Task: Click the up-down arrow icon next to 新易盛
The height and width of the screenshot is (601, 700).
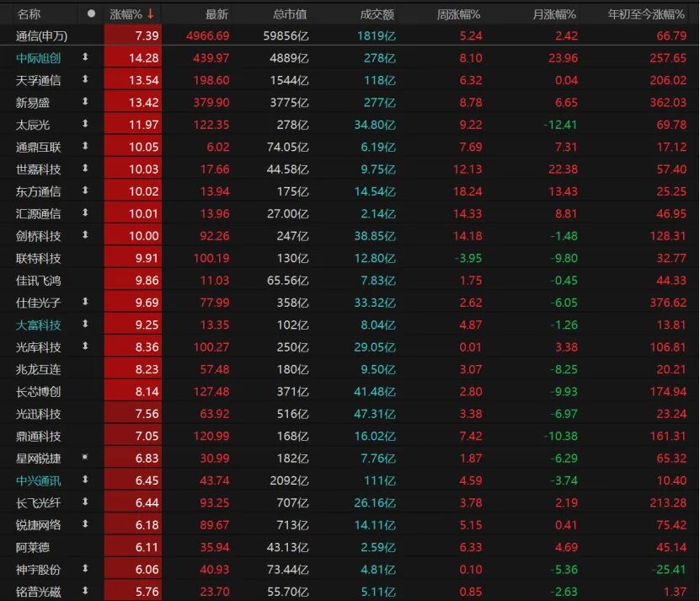Action: (x=84, y=102)
